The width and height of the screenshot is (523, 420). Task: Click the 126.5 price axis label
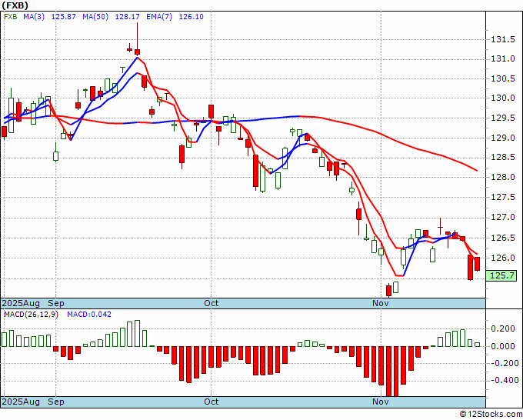click(503, 238)
